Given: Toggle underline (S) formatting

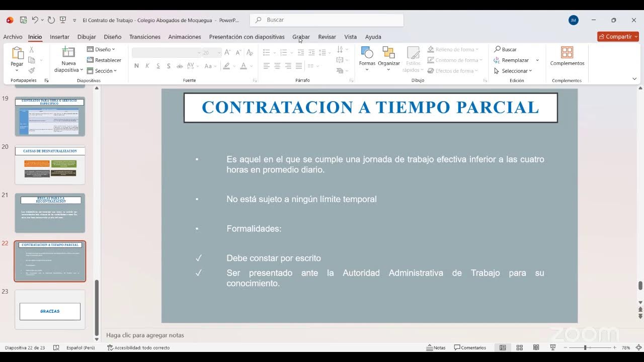Looking at the screenshot, I should tap(158, 66).
